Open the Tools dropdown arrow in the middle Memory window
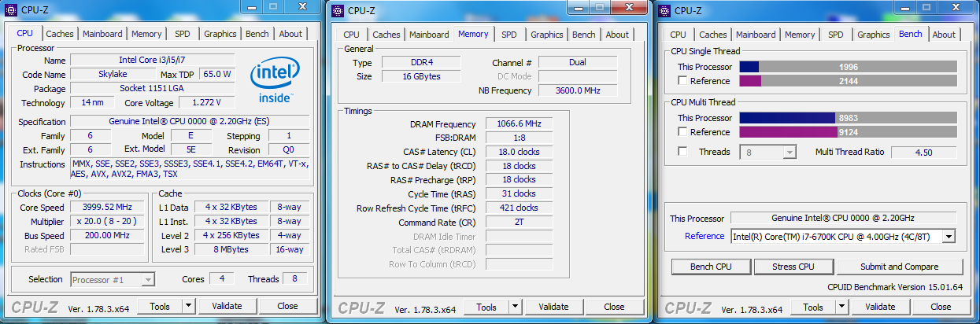 pos(516,307)
